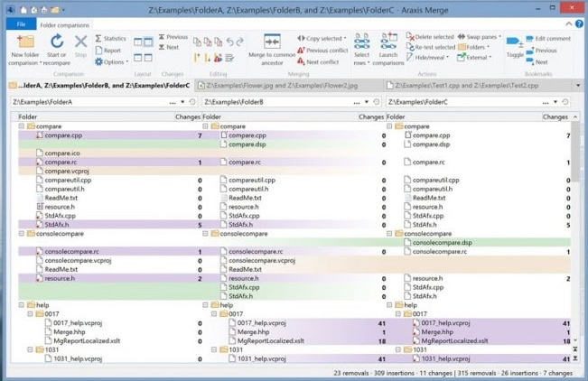Screen dimensions: 588x381
Task: Go to Previous conflict
Action: [322, 51]
